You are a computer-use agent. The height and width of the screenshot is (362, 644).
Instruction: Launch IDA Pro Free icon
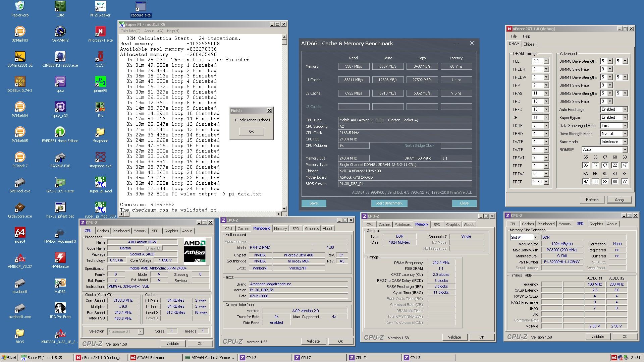point(60,311)
